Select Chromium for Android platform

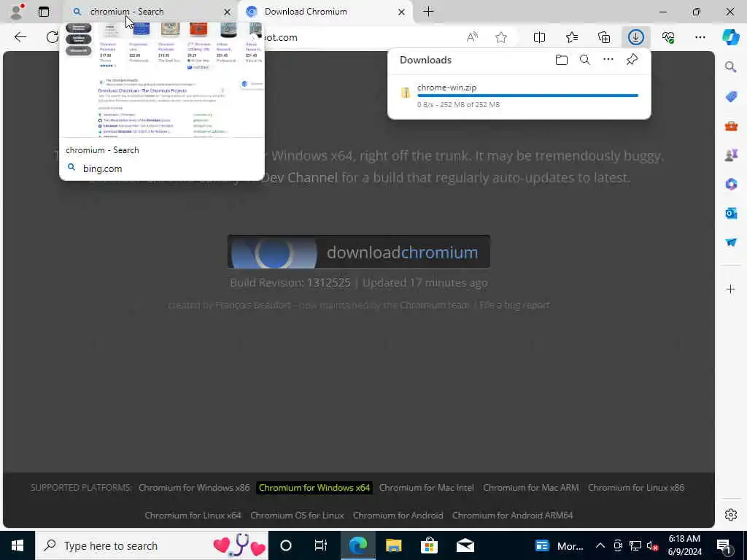tap(398, 516)
